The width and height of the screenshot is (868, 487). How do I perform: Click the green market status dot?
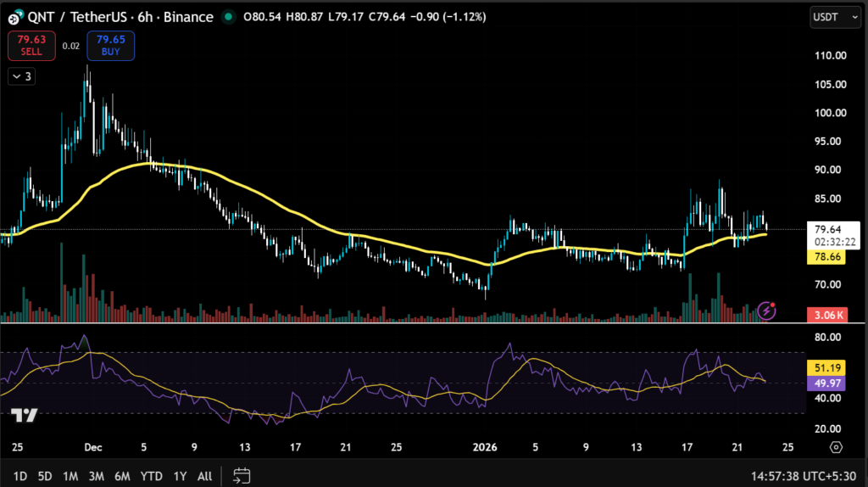point(228,17)
